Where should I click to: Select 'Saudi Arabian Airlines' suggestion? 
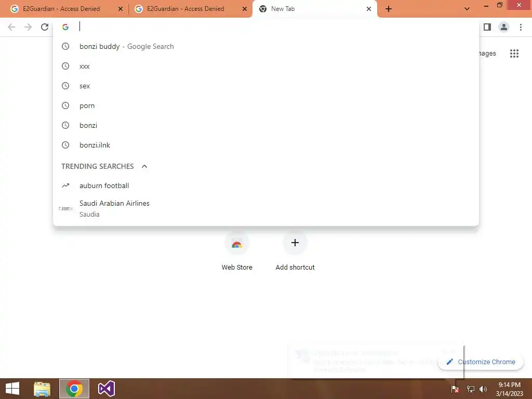tap(266, 208)
